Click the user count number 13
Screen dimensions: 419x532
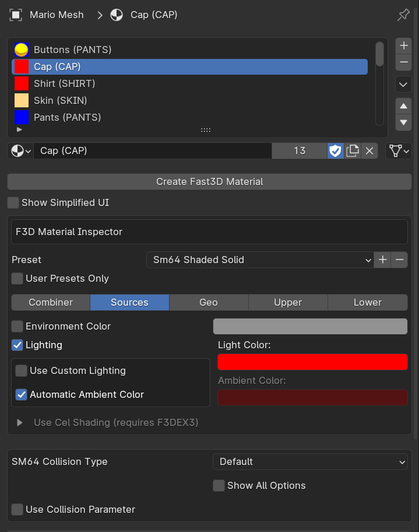[x=300, y=150]
